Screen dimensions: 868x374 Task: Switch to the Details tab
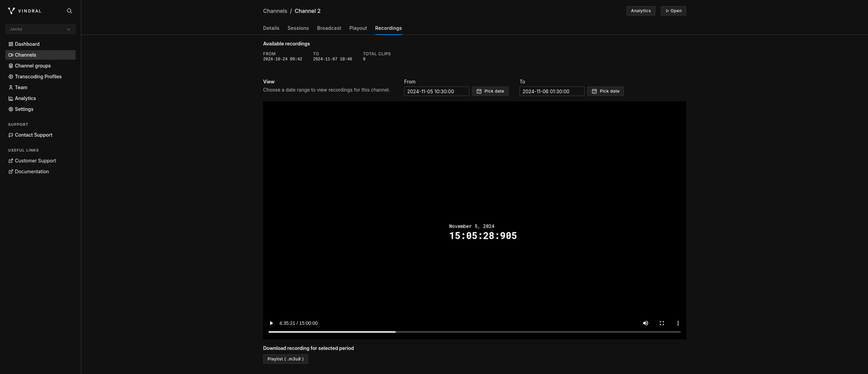coord(271,28)
